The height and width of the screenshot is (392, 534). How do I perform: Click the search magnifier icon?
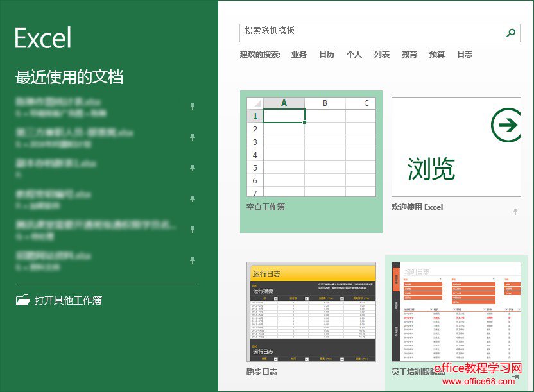511,33
